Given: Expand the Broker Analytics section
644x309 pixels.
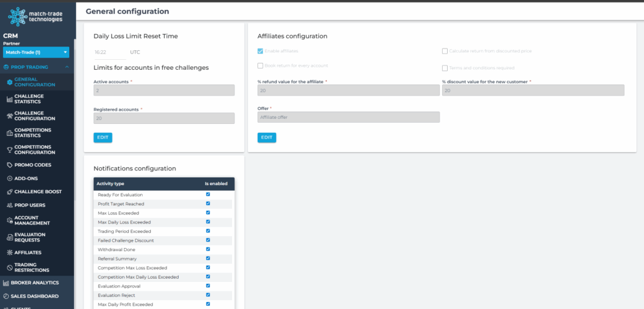Looking at the screenshot, I should [36, 283].
